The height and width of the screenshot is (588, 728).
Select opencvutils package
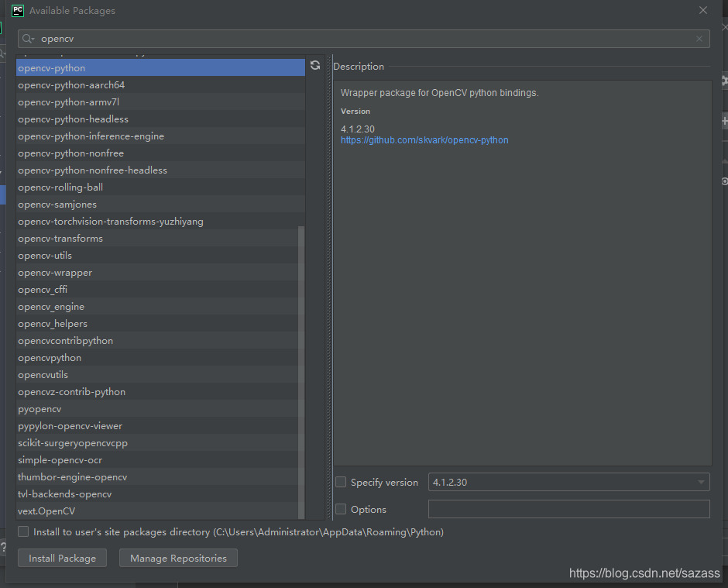(157, 375)
